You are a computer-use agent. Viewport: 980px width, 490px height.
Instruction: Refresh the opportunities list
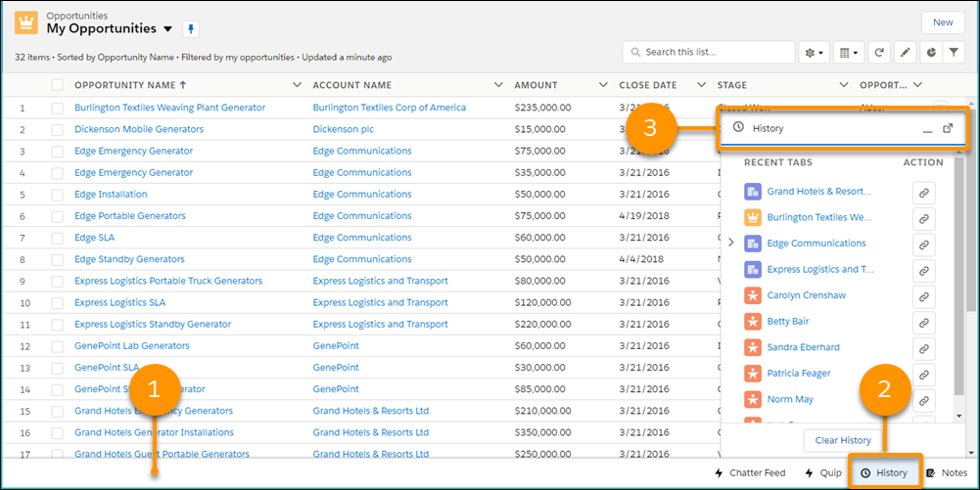880,53
